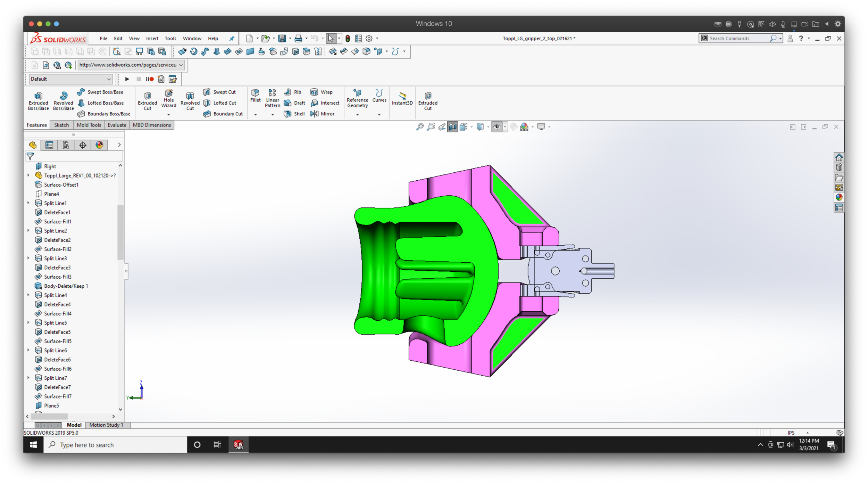Click the Save icon in the toolbar
This screenshot has height=484, width=868.
pyautogui.click(x=282, y=38)
